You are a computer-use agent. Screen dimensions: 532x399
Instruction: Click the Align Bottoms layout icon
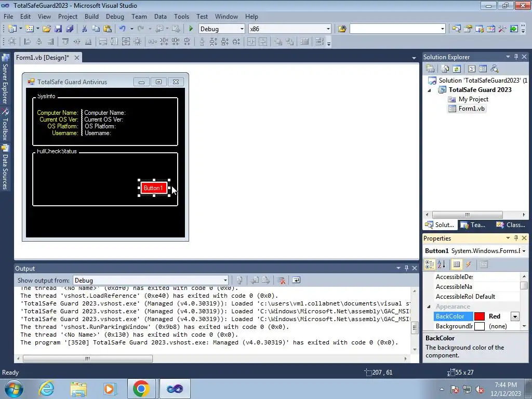pyautogui.click(x=88, y=42)
